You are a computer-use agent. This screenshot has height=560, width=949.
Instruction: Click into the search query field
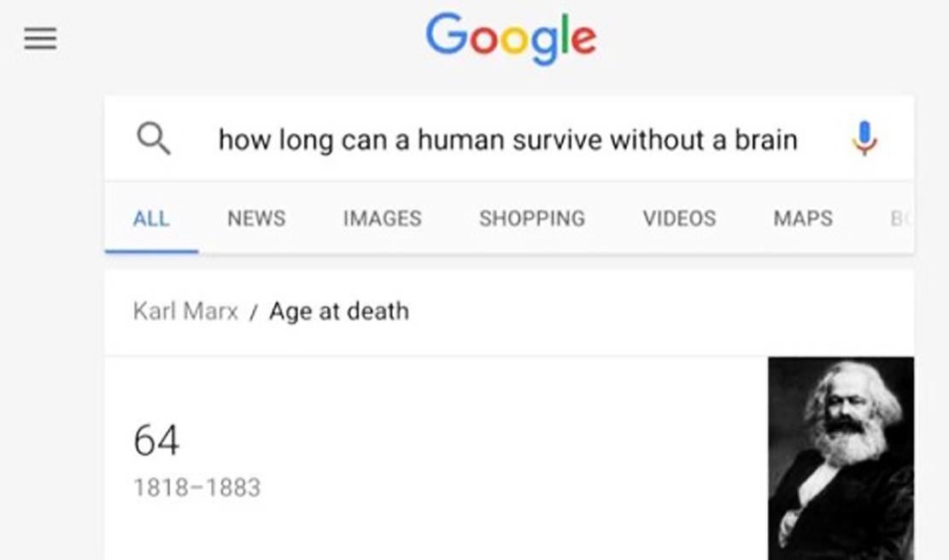tap(507, 139)
